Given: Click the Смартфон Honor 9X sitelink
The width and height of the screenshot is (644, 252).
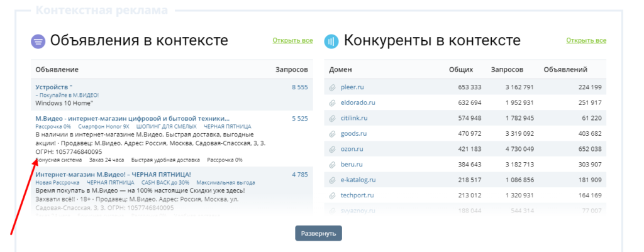Looking at the screenshot, I should [x=103, y=126].
